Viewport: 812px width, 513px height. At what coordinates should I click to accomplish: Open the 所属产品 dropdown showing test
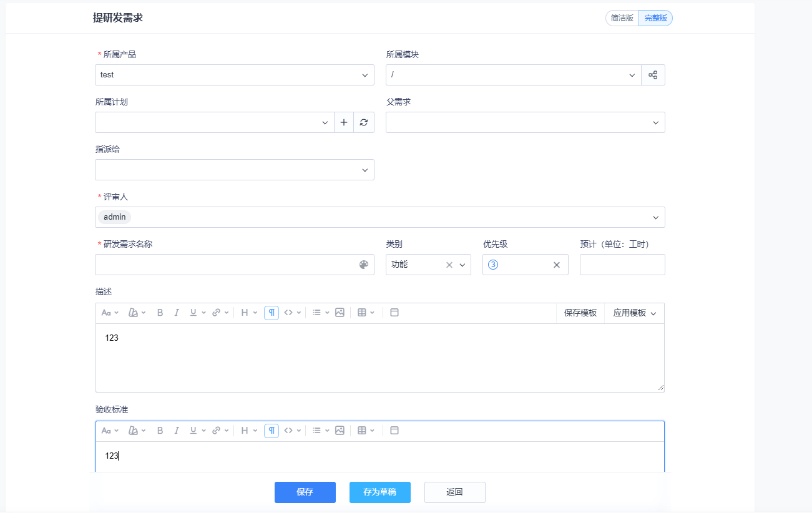[234, 75]
